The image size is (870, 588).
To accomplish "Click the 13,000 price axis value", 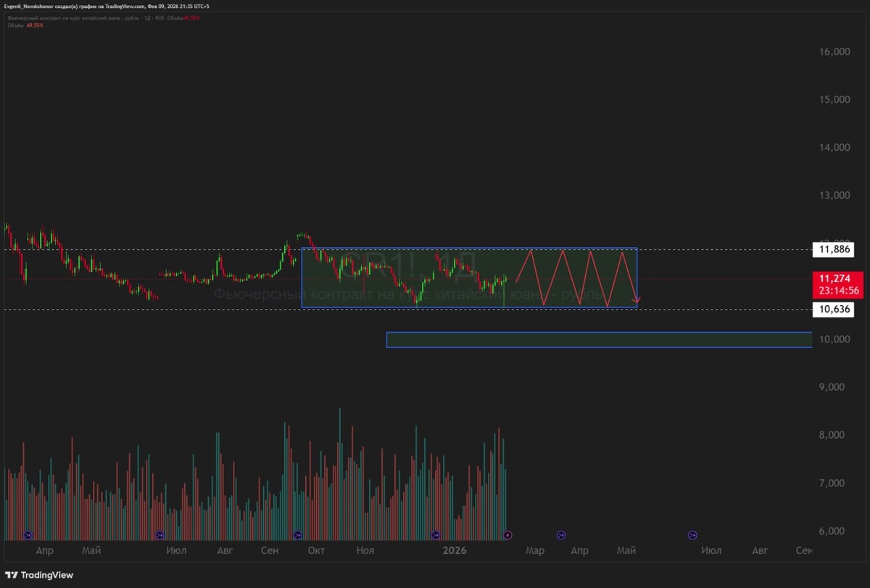I will [x=834, y=195].
